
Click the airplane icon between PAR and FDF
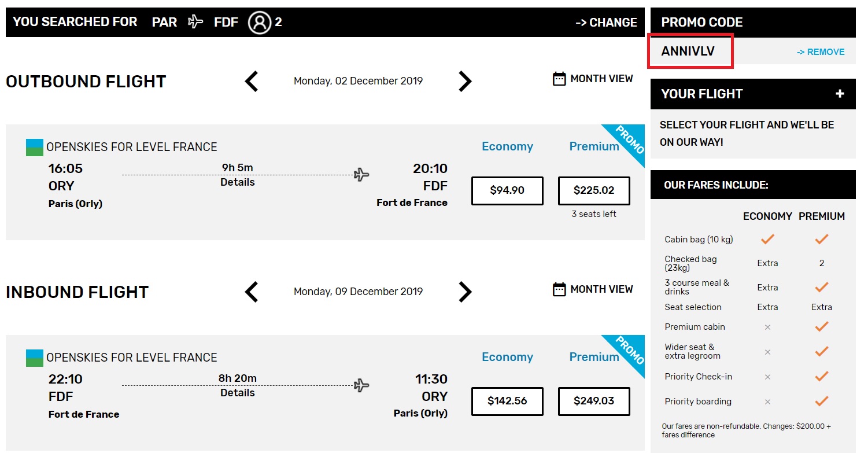(x=196, y=22)
